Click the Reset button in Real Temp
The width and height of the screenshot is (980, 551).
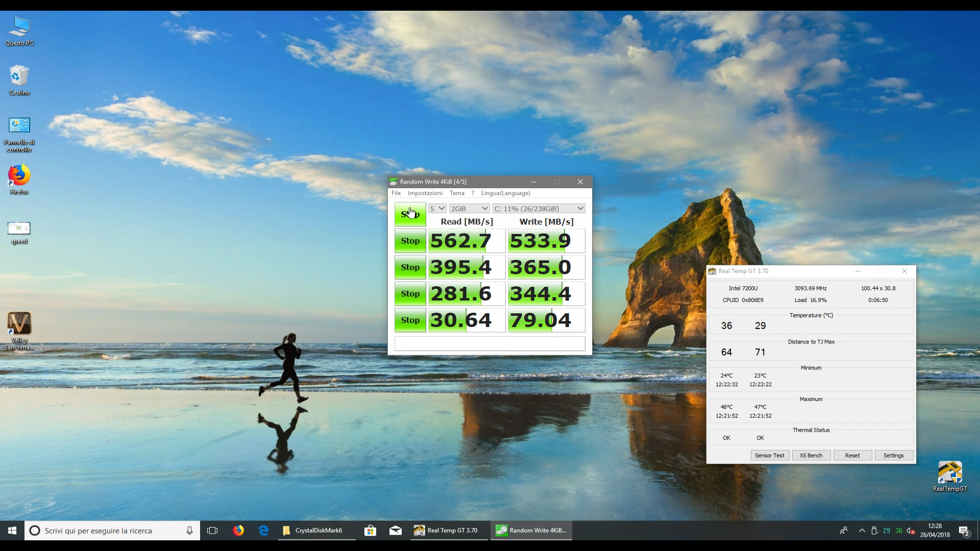(852, 456)
